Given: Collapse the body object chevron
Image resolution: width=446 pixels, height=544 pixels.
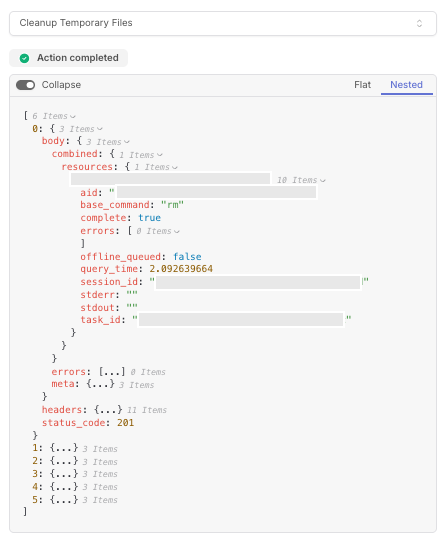Looking at the screenshot, I should 127,142.
